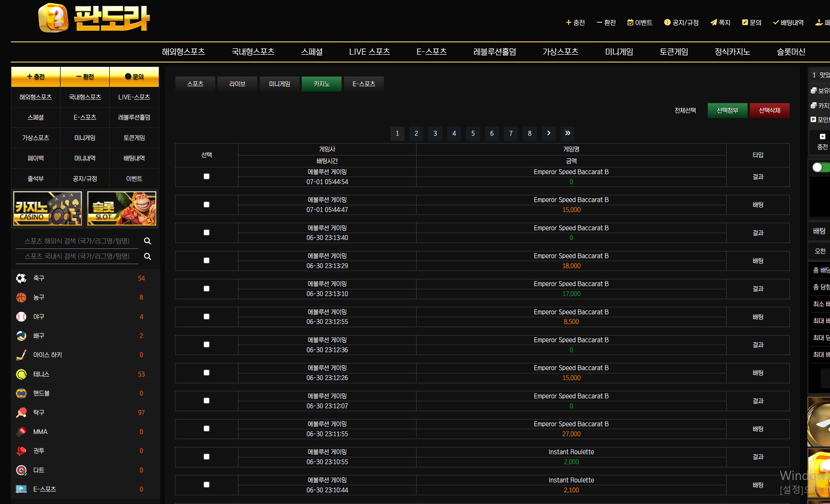The image size is (830, 504).
Task: Jump to last page with double chevron
Action: point(568,133)
